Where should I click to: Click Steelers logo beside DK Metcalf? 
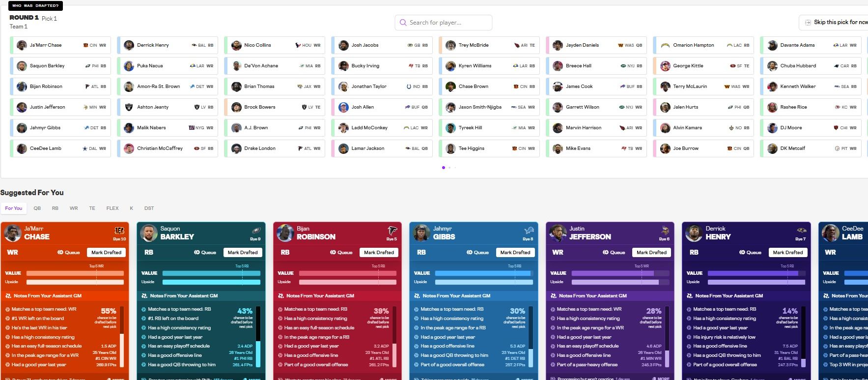tap(838, 148)
